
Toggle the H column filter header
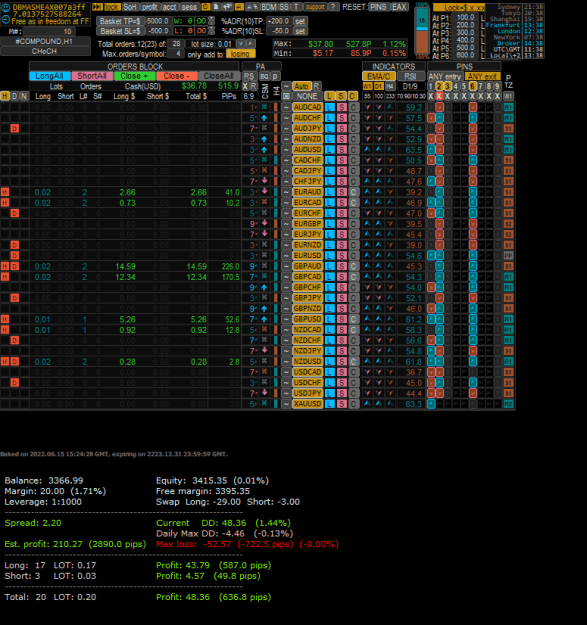pos(5,96)
